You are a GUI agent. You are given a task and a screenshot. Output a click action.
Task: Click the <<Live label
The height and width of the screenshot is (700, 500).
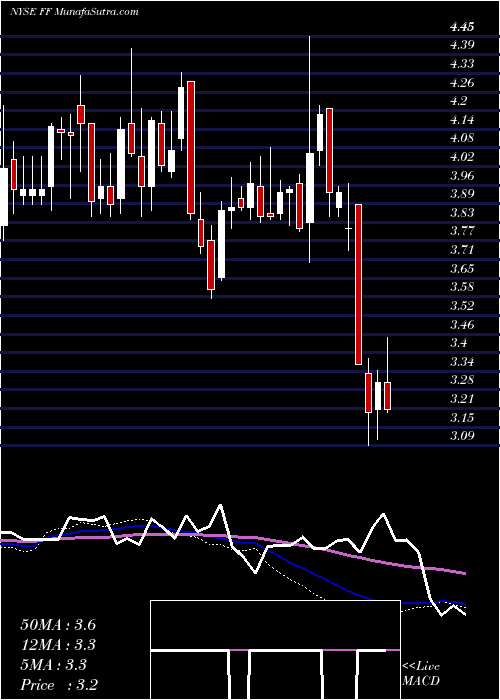[x=421, y=667]
